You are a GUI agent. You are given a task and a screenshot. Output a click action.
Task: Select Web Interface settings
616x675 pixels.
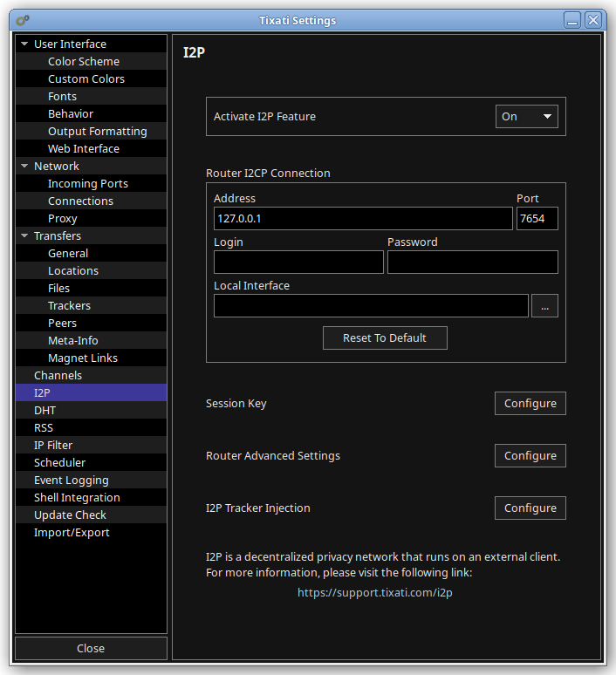(91, 148)
